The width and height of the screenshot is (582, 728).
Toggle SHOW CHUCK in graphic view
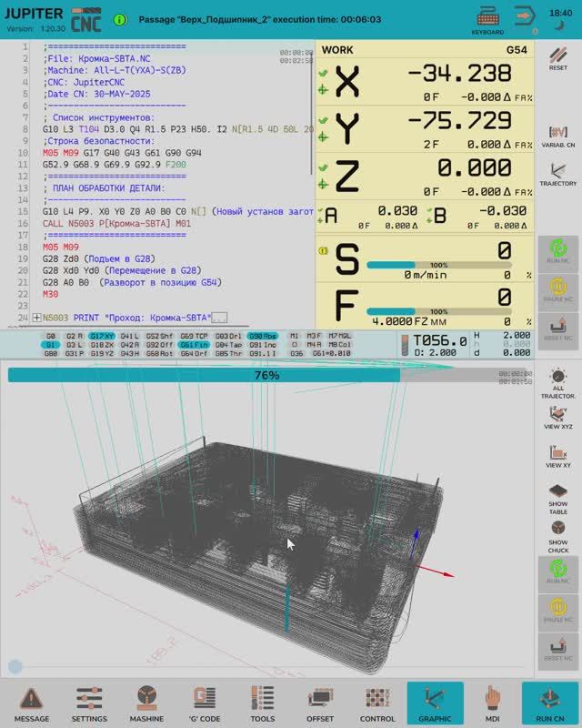pos(557,537)
